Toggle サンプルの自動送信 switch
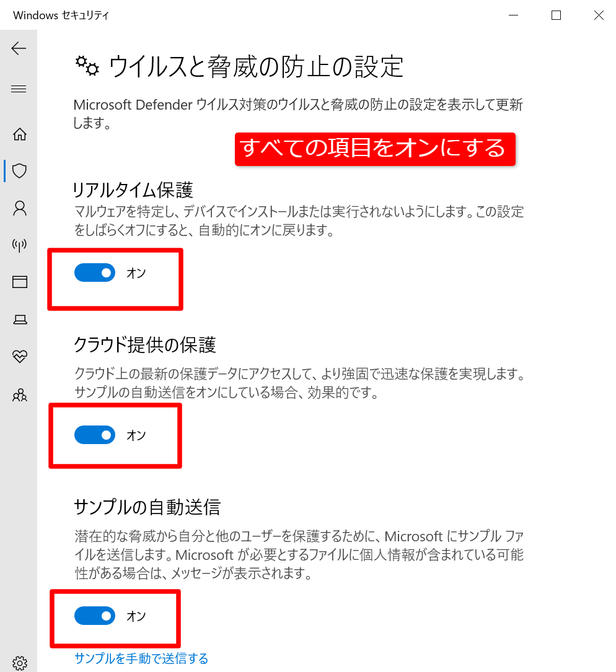616x672 pixels. [95, 616]
